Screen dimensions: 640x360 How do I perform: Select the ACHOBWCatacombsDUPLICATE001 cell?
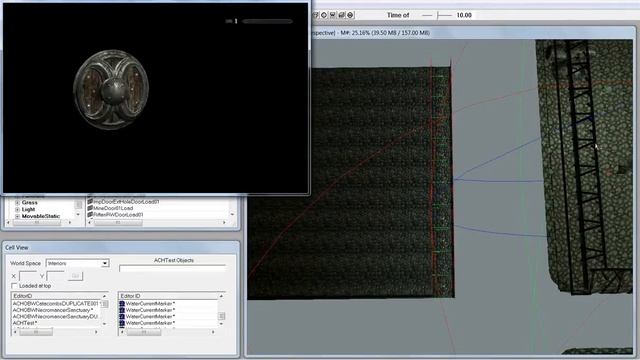(x=56, y=304)
